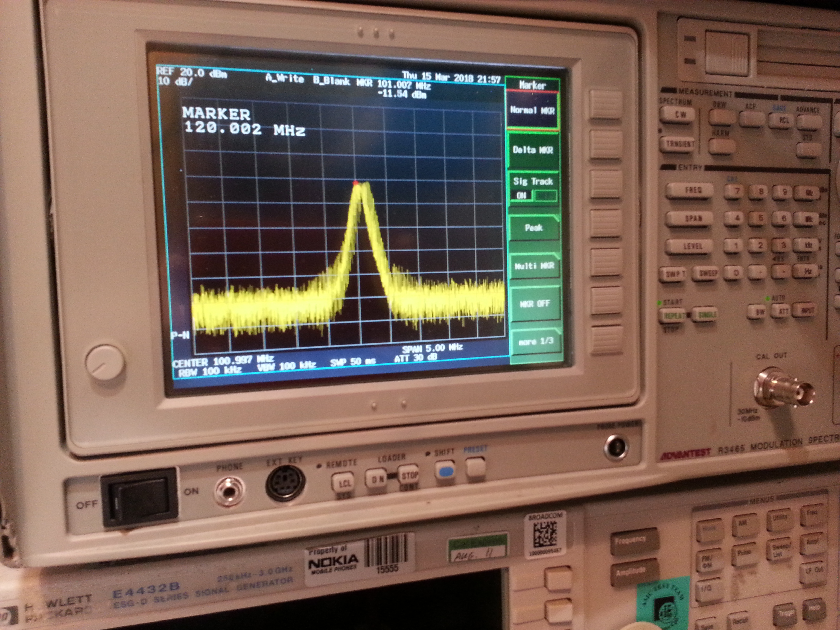Toggle Sig Track ON/OFF on the screen menu
The image size is (840, 630).
click(x=533, y=188)
